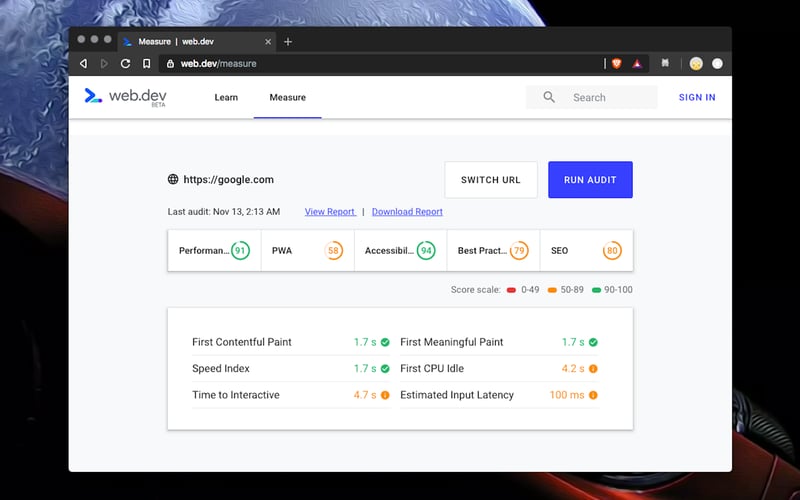This screenshot has width=800, height=500.
Task: Click the green 90-100 score scale swatch
Action: [x=596, y=290]
